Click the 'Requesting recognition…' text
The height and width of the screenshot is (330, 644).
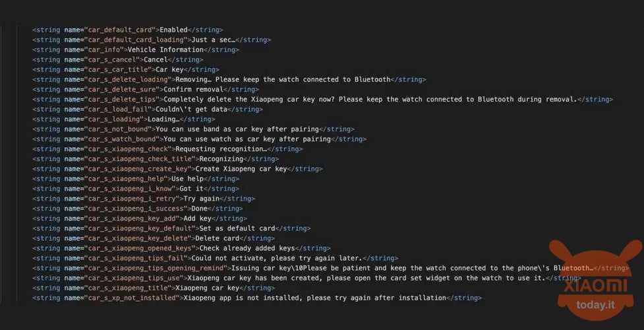click(221, 149)
